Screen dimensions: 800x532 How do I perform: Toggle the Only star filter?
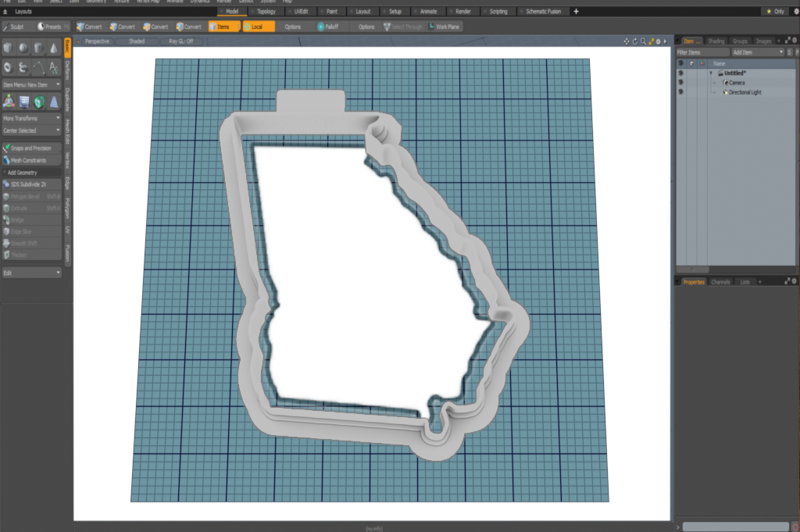776,11
